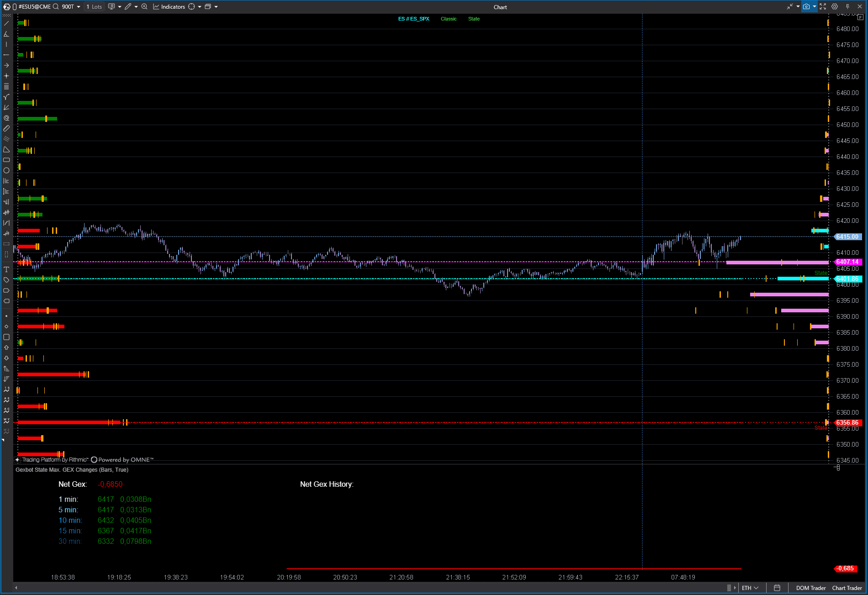Screen dimensions: 868x595
Task: Open the Indicators menu
Action: [169, 7]
